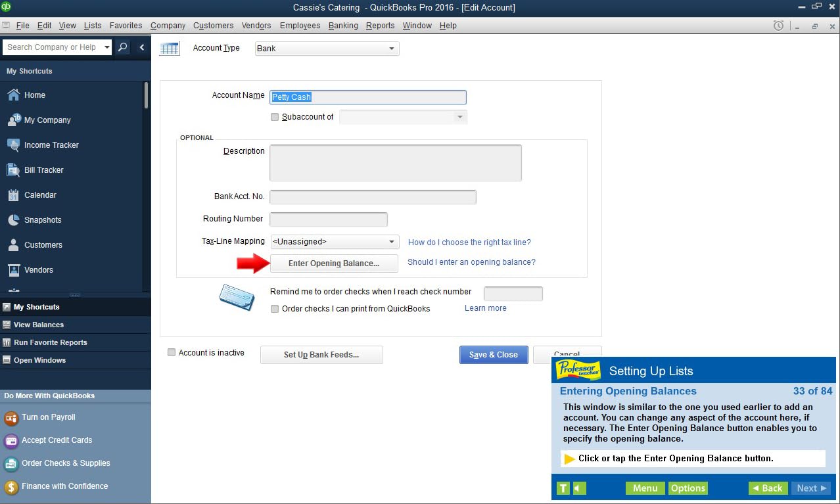Screen dimensions: 840x504
Task: Open the Snapshots pie chart icon
Action: tap(13, 220)
